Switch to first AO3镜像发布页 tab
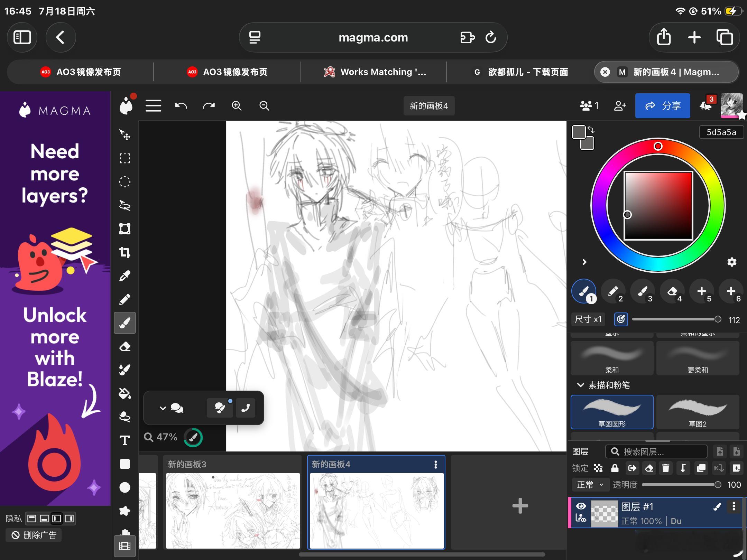The height and width of the screenshot is (560, 747). (x=81, y=72)
